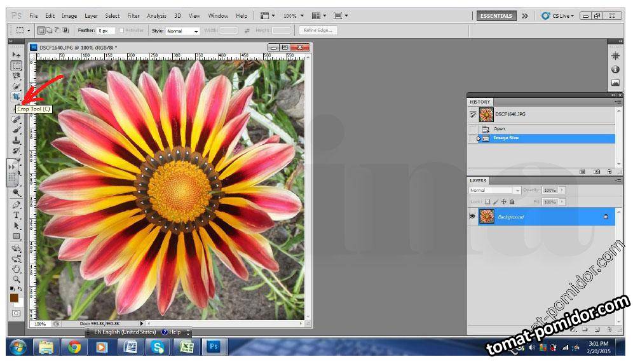The width and height of the screenshot is (633, 364).
Task: Enable lock transparent pixels in Layers
Action: click(487, 202)
